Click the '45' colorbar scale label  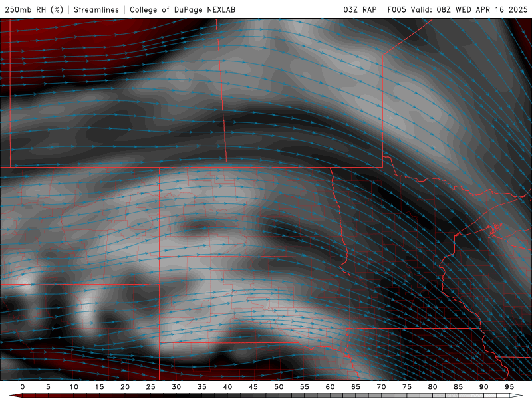pyautogui.click(x=253, y=387)
